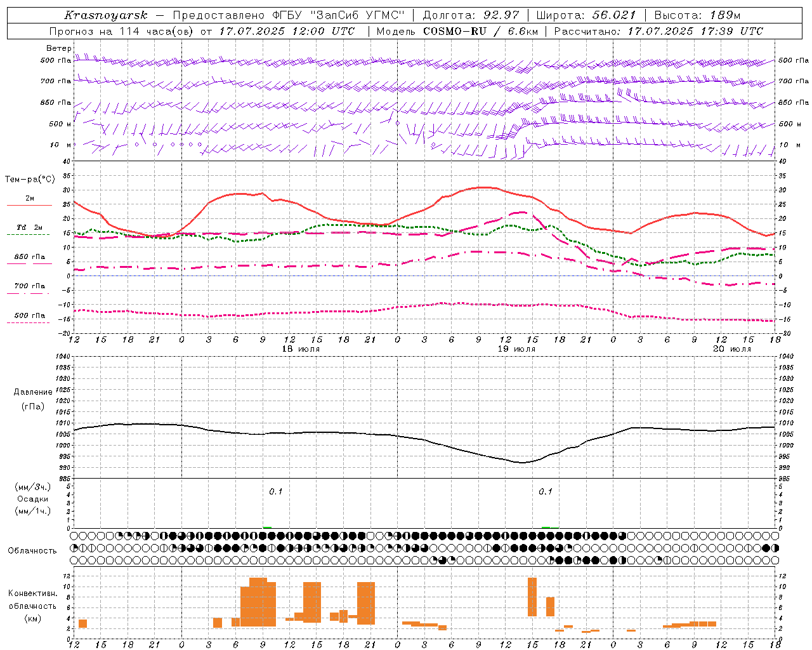The height and width of the screenshot is (650, 812).
Task: Select the "0.1" precipitation value on 18 июля
Action: coord(275,492)
